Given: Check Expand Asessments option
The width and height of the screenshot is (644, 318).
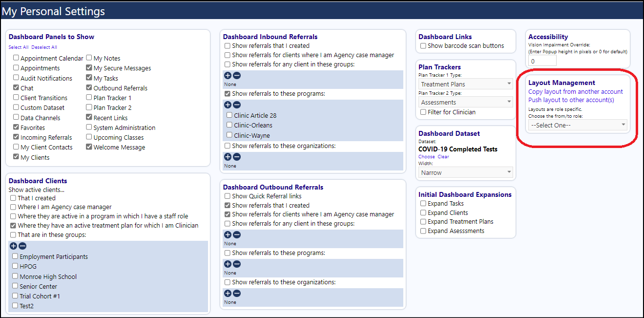Looking at the screenshot, I should (423, 231).
